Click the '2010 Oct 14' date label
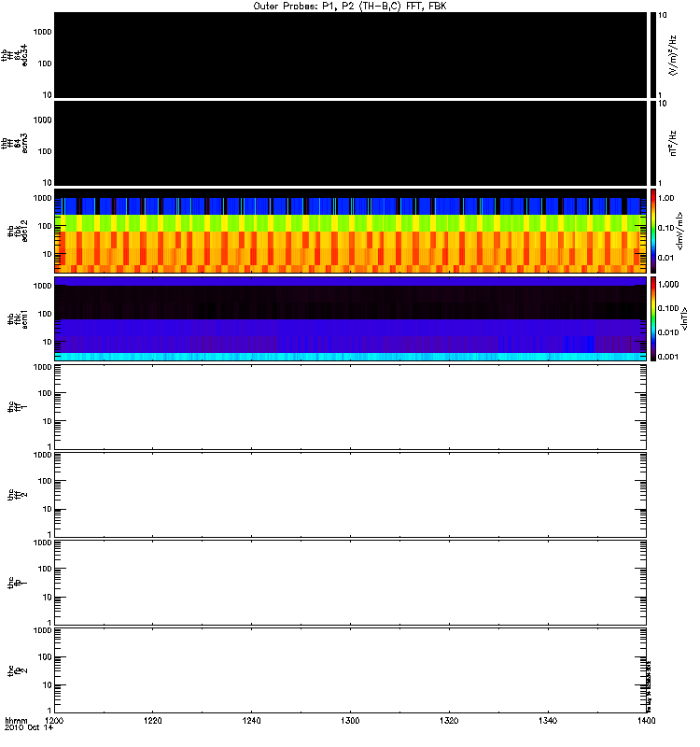This screenshot has height=747, width=700. (29, 727)
